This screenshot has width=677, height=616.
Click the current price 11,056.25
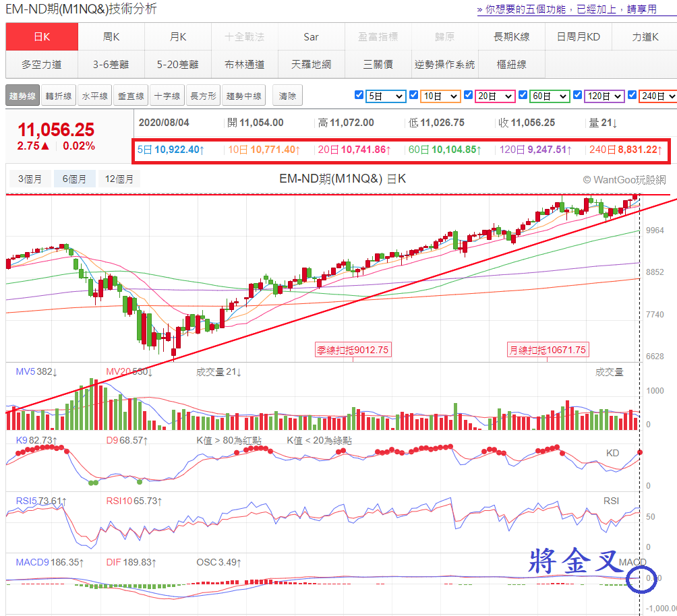tap(56, 130)
